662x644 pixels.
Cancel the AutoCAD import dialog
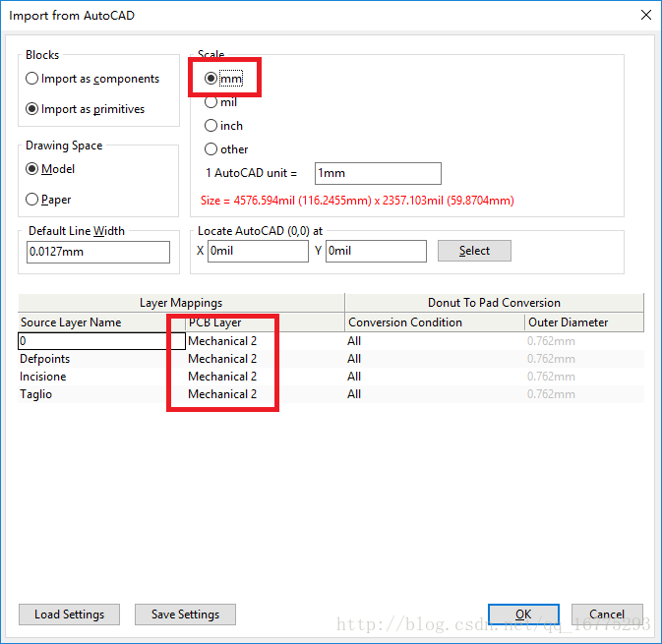pos(607,615)
